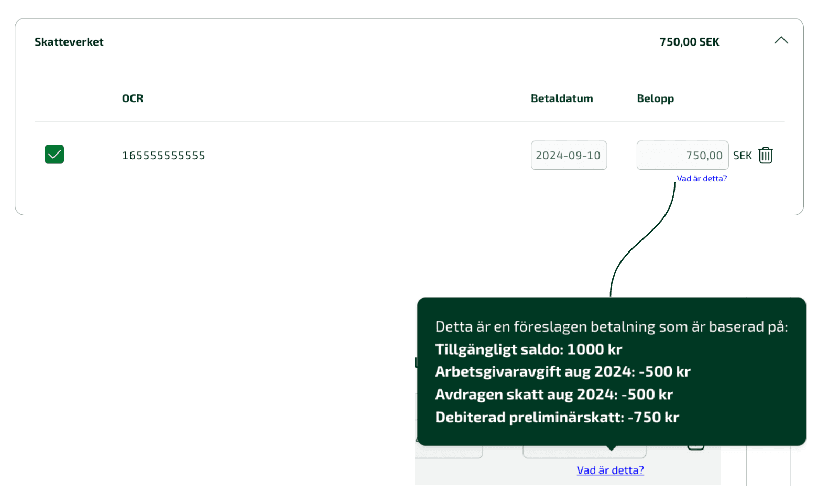
Task: Select the "Debiterad preliminärskatt: -750 kr" line
Action: (x=557, y=418)
